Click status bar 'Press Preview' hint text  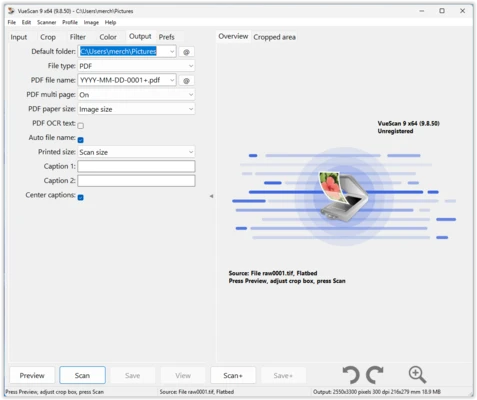click(54, 392)
